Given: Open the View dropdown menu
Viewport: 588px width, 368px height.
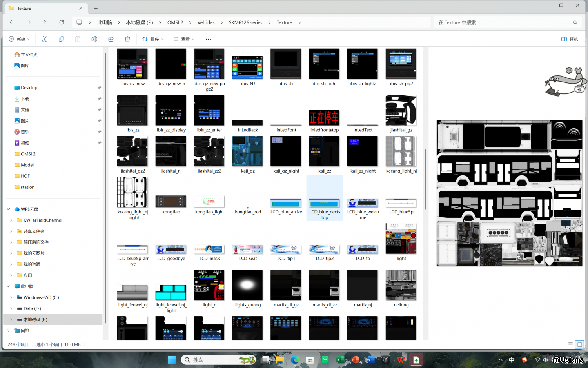Looking at the screenshot, I should click(x=184, y=39).
